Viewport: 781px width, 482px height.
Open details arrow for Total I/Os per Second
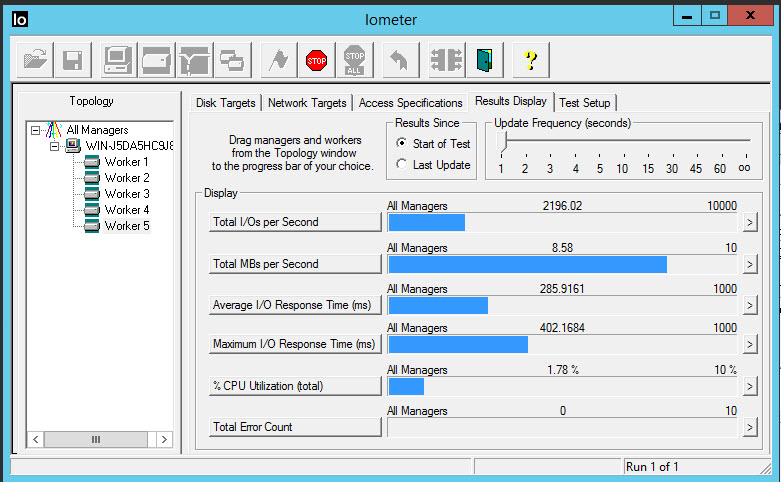click(x=750, y=222)
